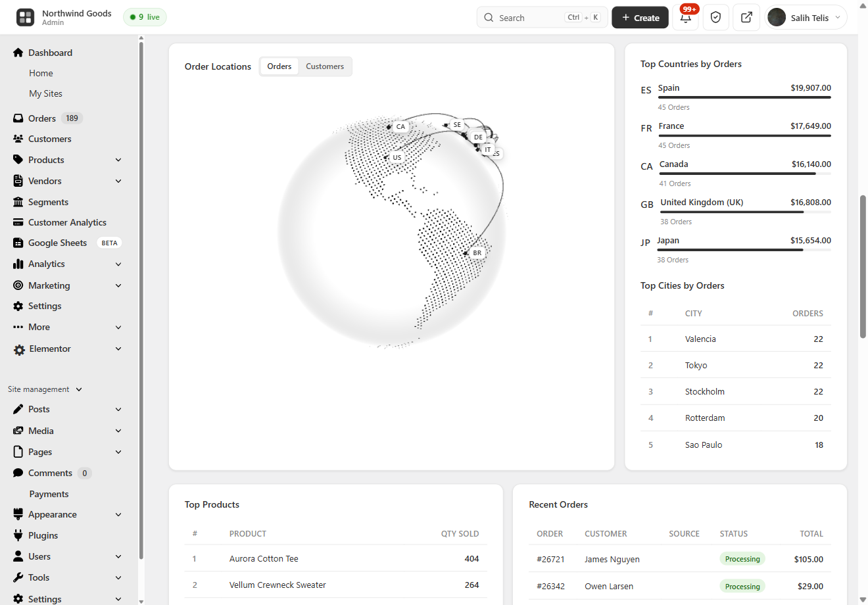Open the Plugins menu item
The width and height of the screenshot is (868, 605).
43,535
